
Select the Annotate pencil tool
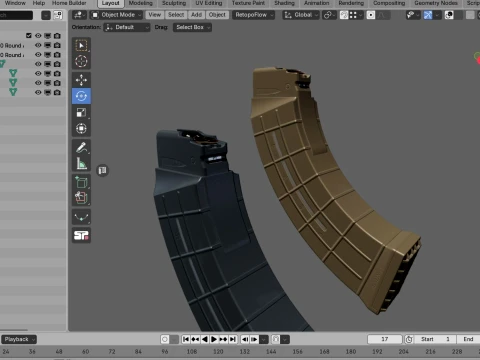[x=81, y=147]
